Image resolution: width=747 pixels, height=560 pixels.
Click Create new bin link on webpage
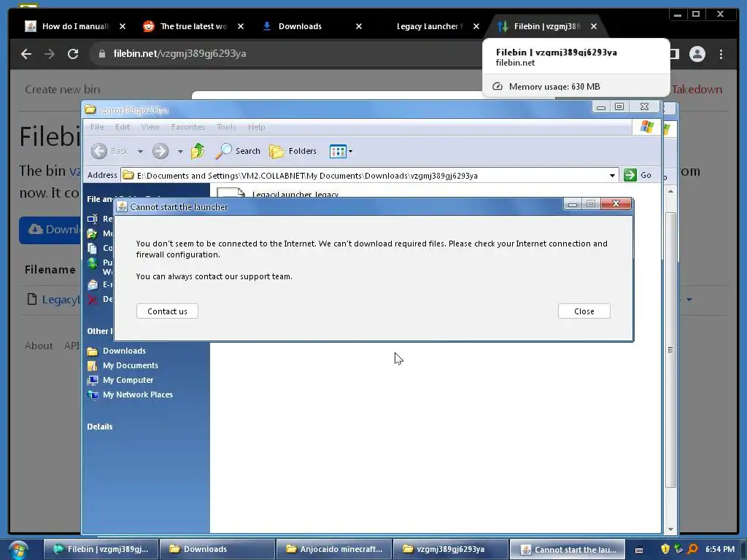click(63, 89)
